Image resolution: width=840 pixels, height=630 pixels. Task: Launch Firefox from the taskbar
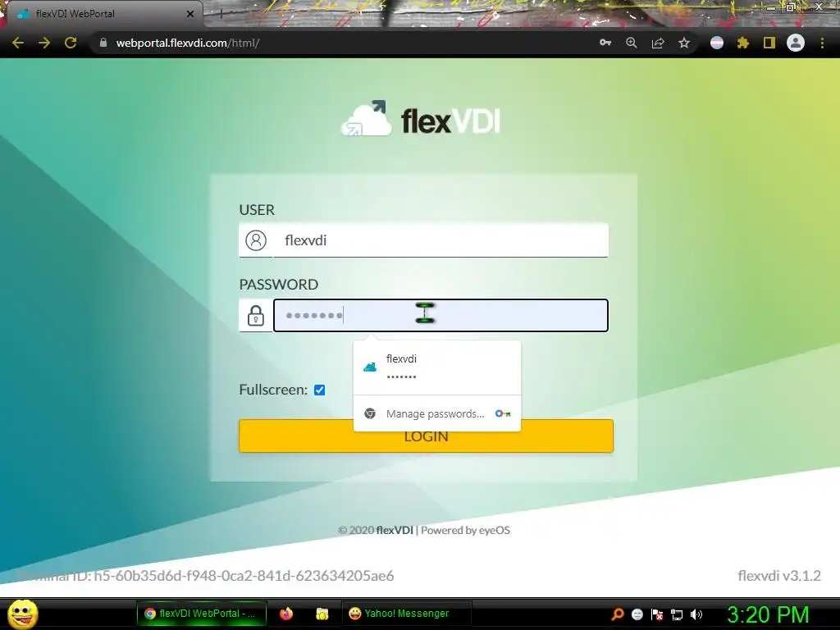286,614
